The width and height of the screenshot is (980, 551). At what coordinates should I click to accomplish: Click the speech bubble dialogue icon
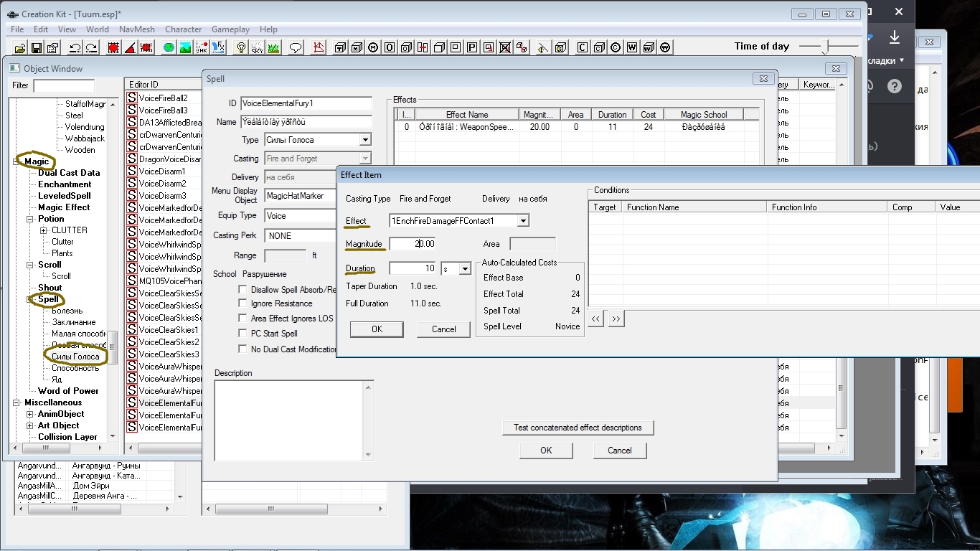point(295,48)
